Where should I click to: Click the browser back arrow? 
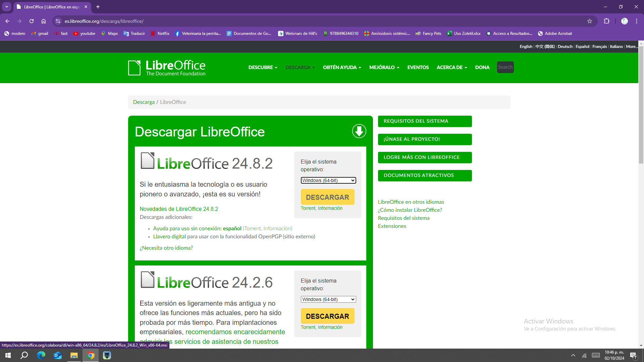tap(7, 21)
